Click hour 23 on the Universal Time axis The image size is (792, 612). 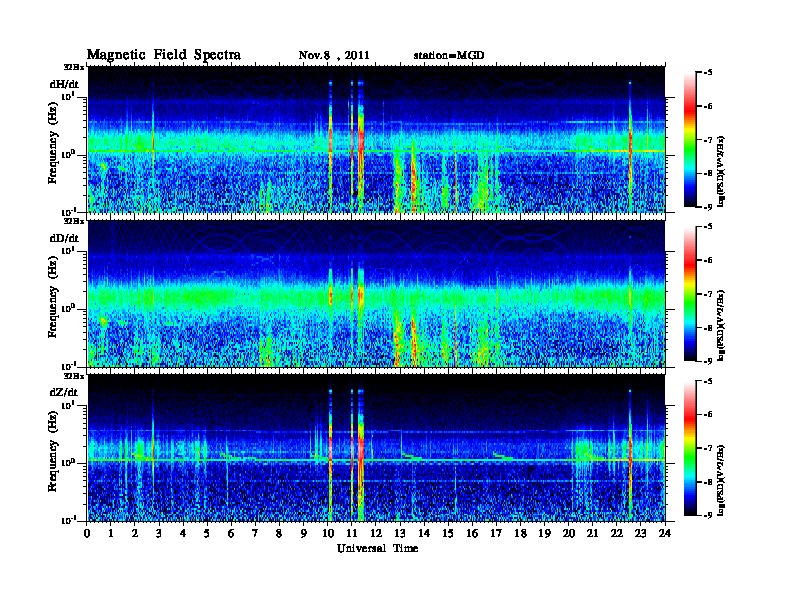point(640,533)
